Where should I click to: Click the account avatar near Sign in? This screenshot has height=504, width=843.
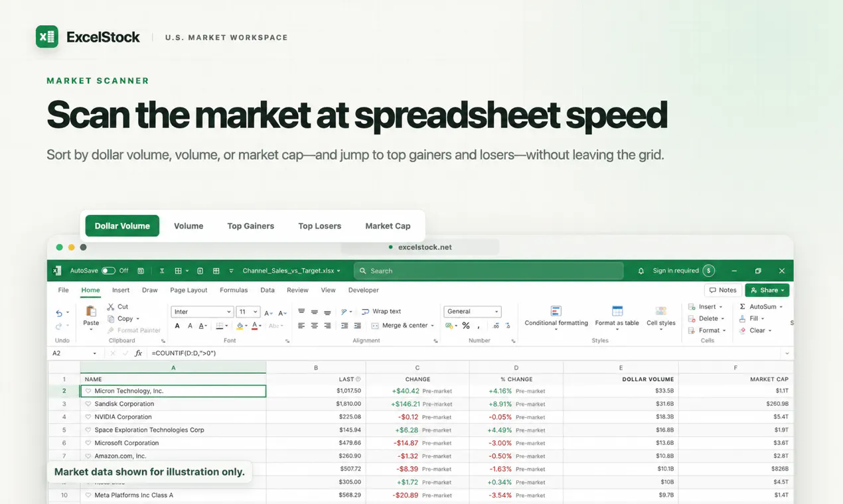tap(709, 271)
